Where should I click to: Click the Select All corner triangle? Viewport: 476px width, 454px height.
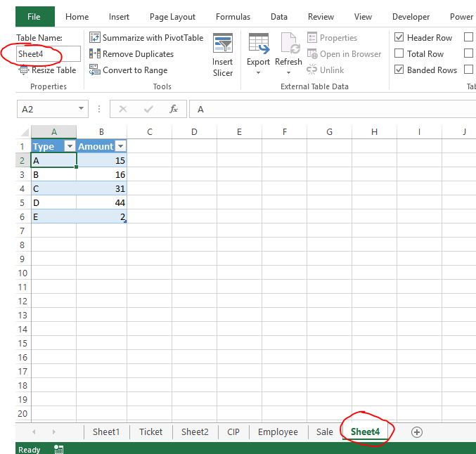(25, 132)
